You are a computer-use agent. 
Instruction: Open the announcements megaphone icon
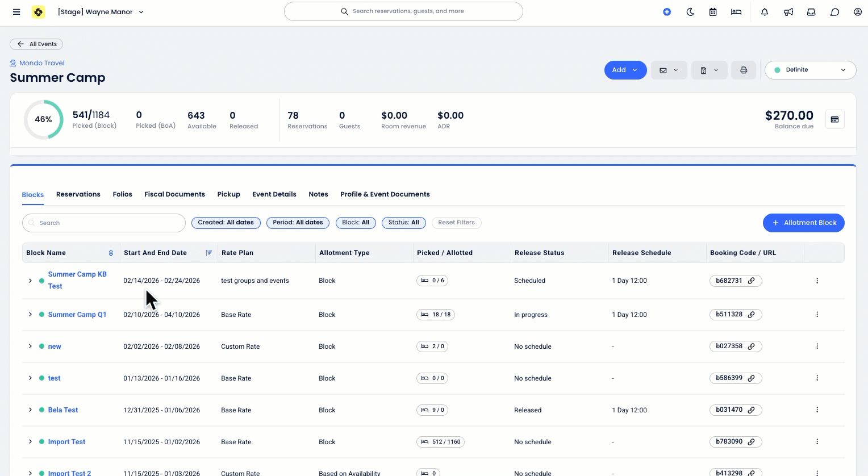[788, 12]
